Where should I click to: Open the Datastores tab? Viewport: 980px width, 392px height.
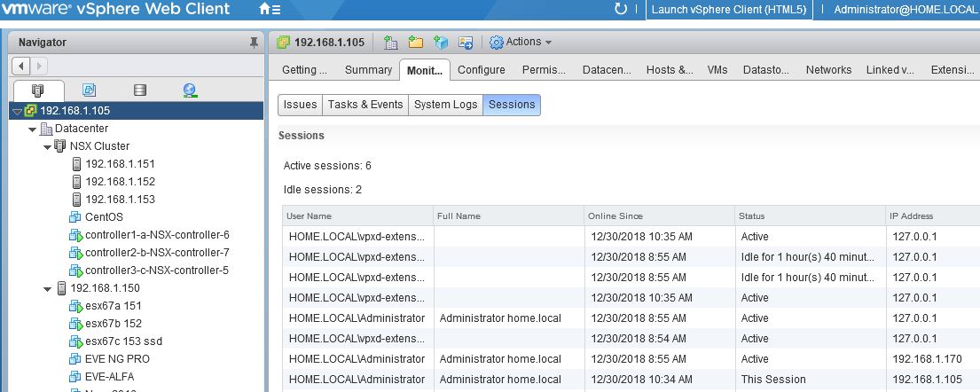[x=766, y=69]
